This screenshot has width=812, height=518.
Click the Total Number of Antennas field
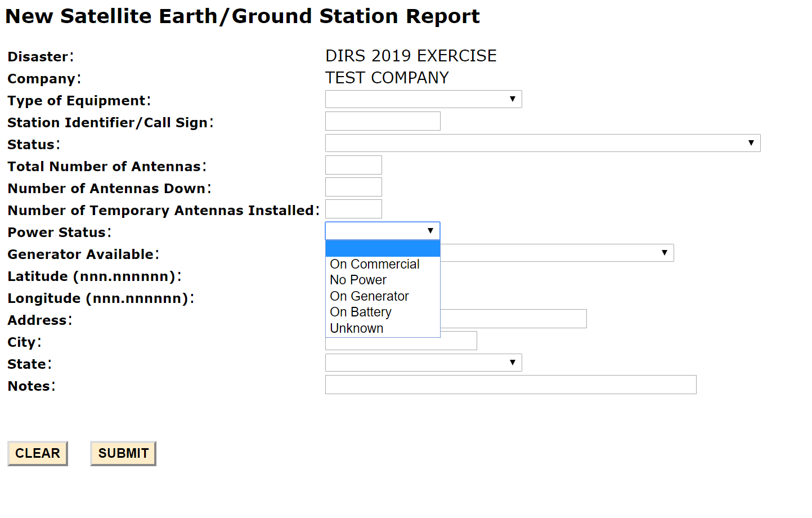click(353, 165)
